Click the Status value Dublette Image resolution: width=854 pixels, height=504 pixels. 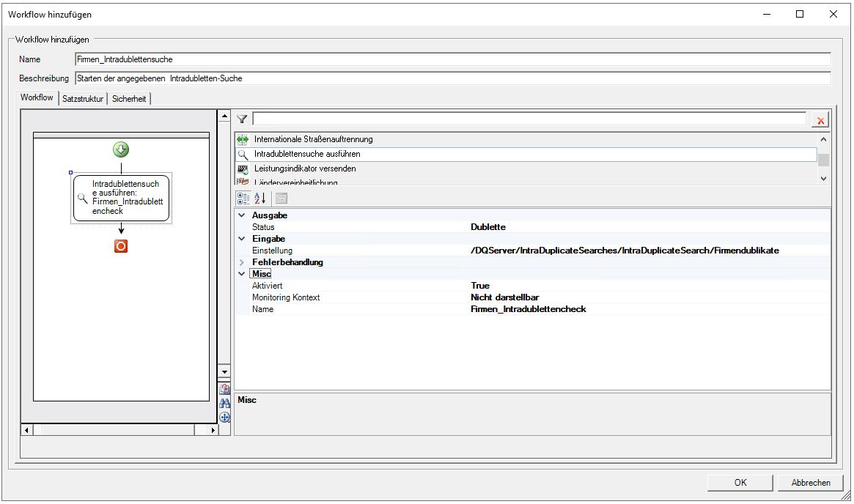point(488,227)
